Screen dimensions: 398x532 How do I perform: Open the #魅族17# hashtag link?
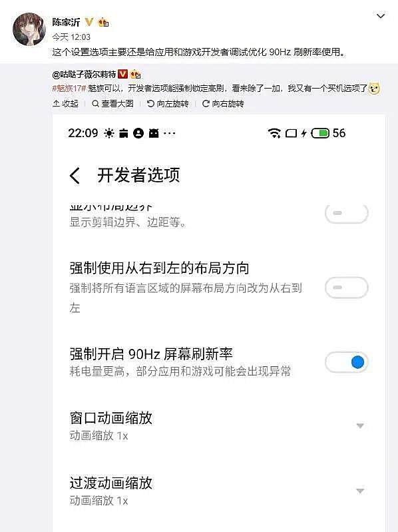[69, 89]
